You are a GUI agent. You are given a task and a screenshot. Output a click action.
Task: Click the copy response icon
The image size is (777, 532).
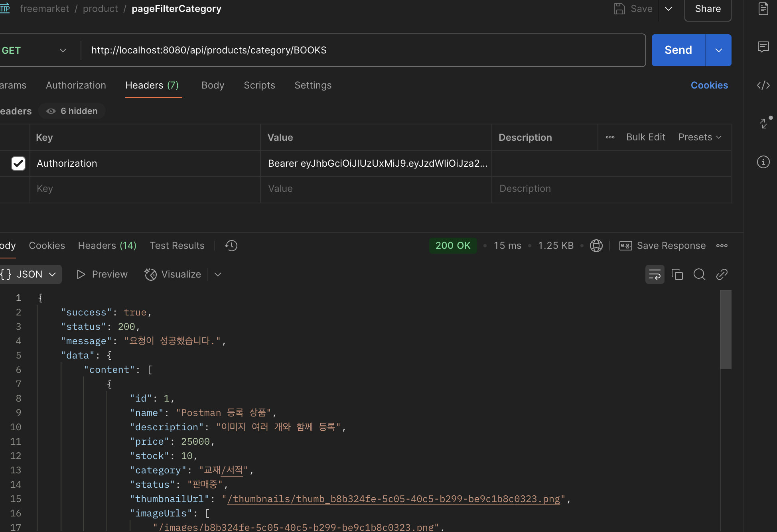(677, 274)
